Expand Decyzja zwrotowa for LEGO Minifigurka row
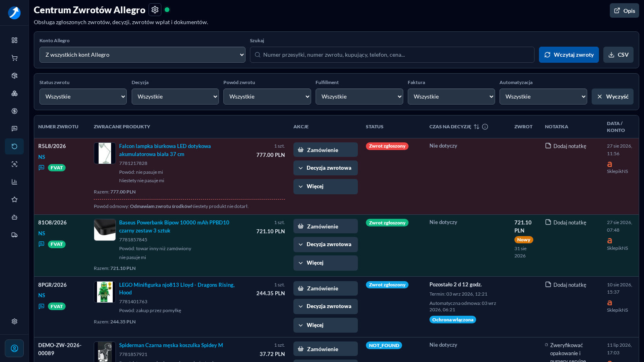Viewport: 644px width, 362px height. [326, 306]
